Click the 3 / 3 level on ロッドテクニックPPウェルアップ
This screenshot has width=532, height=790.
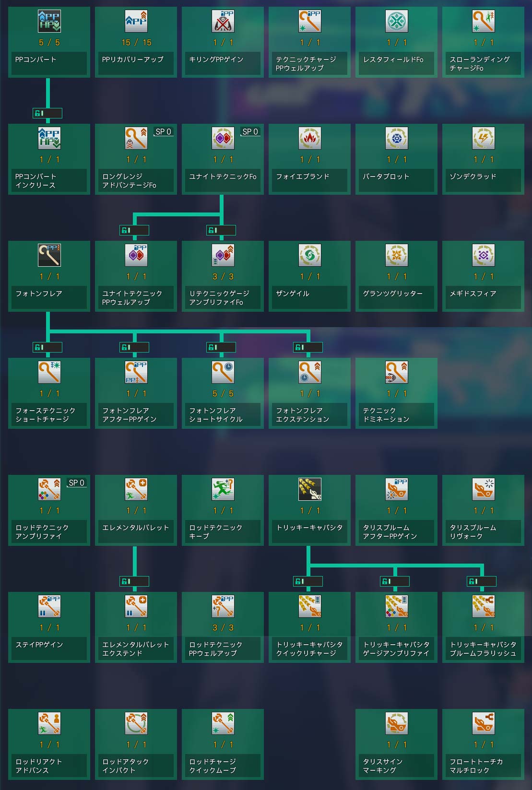click(223, 627)
